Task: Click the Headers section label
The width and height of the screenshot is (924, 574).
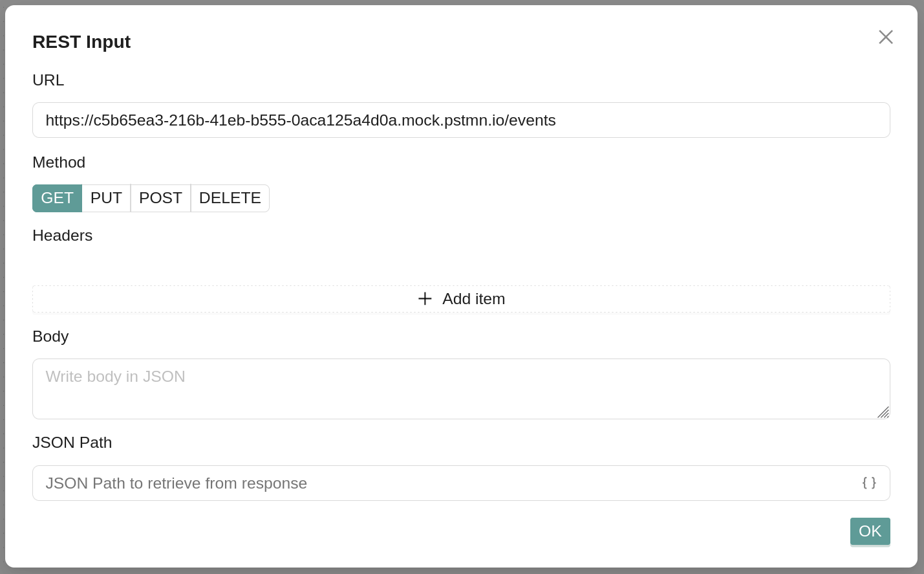Action: coord(63,236)
